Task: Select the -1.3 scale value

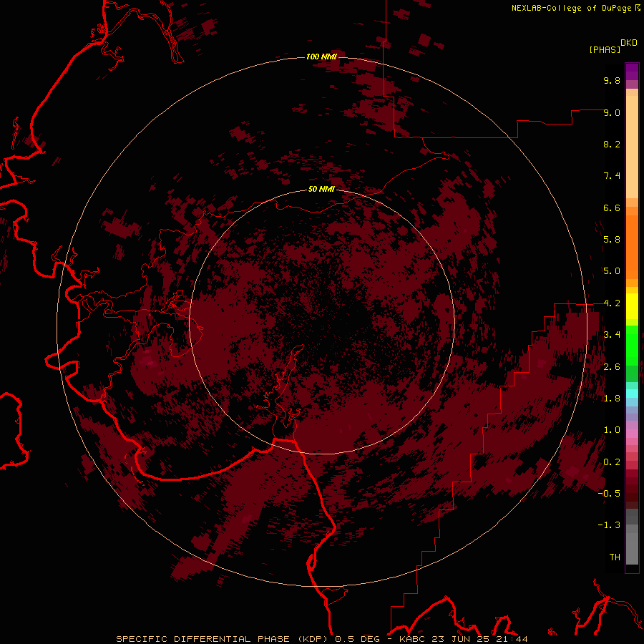Action: coord(609,525)
